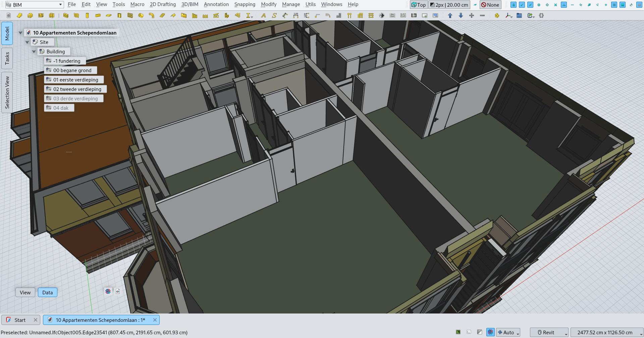The width and height of the screenshot is (644, 338).
Task: Click the Data property button
Action: tap(48, 292)
